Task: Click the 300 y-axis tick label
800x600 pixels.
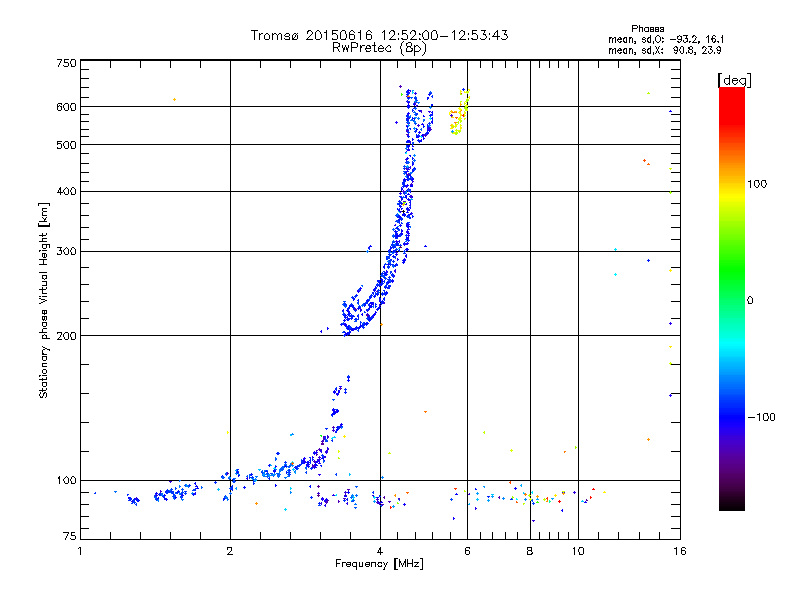Action: click(66, 252)
